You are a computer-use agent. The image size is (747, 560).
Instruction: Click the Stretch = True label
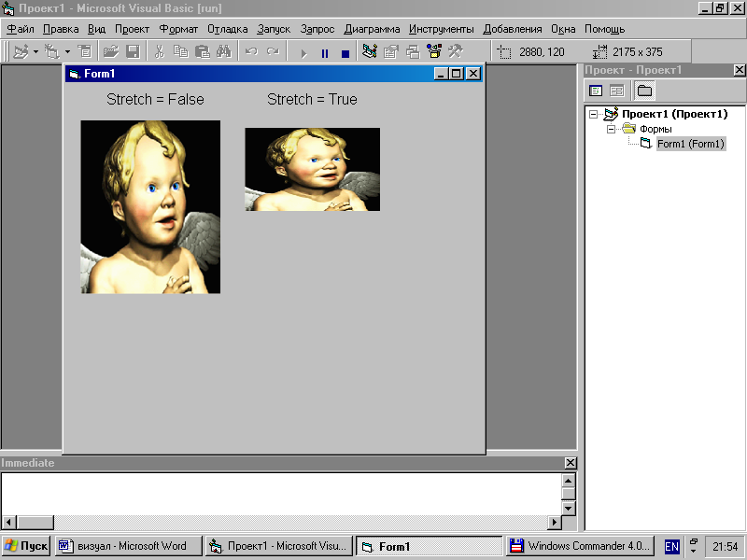coord(312,99)
